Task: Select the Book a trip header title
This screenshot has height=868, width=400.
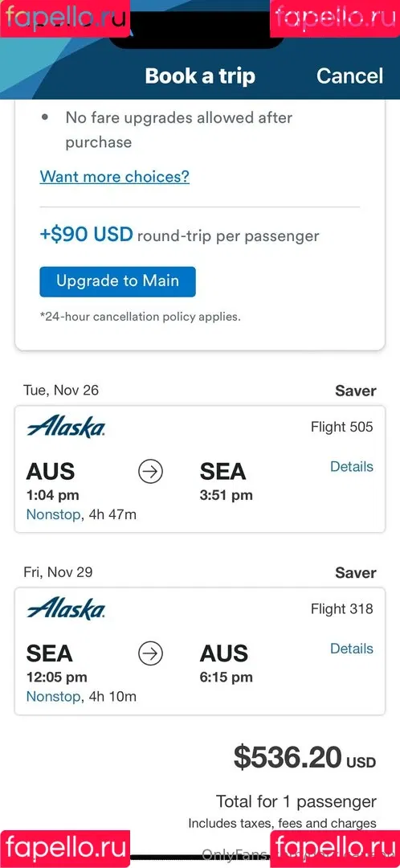Action: (x=200, y=76)
